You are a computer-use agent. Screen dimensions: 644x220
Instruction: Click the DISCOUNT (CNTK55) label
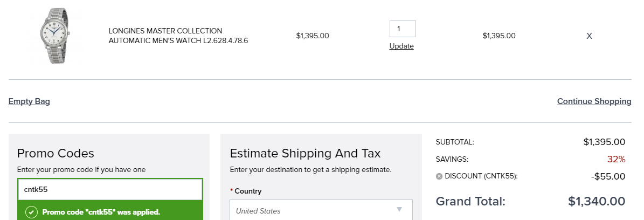click(x=481, y=176)
